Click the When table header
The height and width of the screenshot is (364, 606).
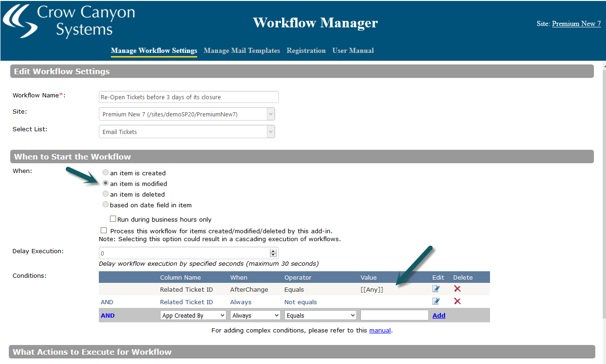pos(239,277)
